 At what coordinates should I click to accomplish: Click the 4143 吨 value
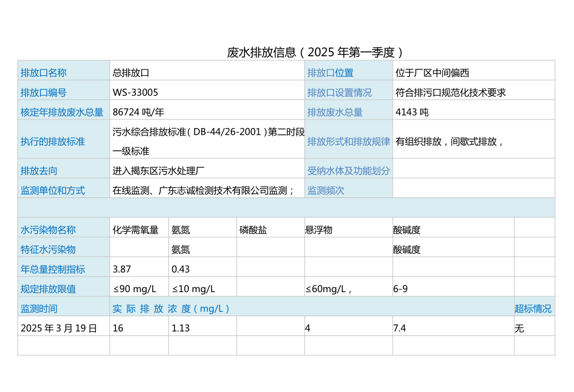(412, 112)
